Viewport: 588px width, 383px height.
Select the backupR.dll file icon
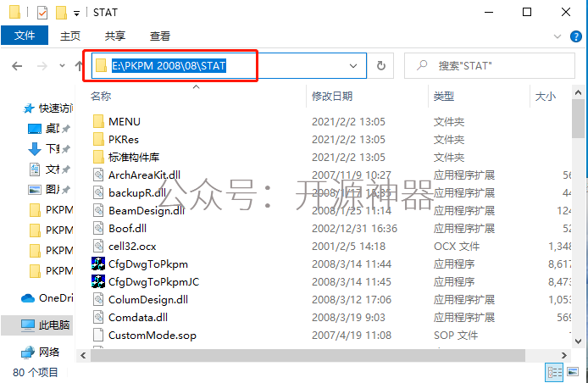pyautogui.click(x=98, y=192)
